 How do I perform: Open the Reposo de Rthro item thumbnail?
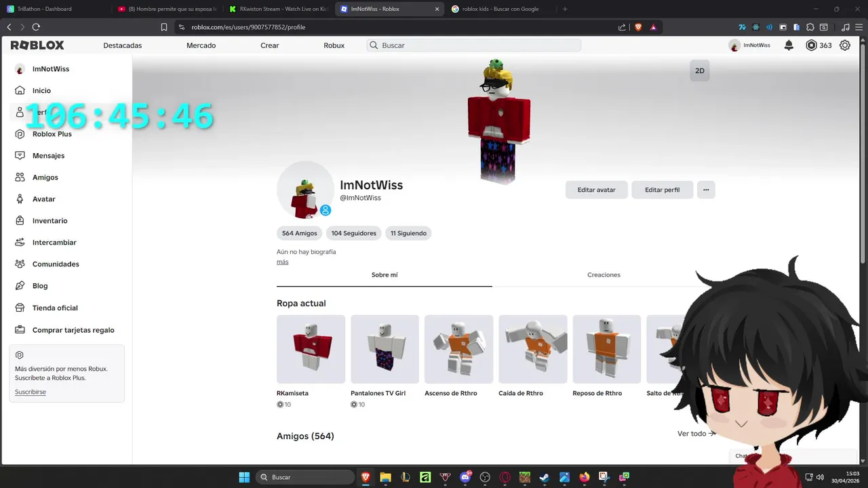[606, 349]
